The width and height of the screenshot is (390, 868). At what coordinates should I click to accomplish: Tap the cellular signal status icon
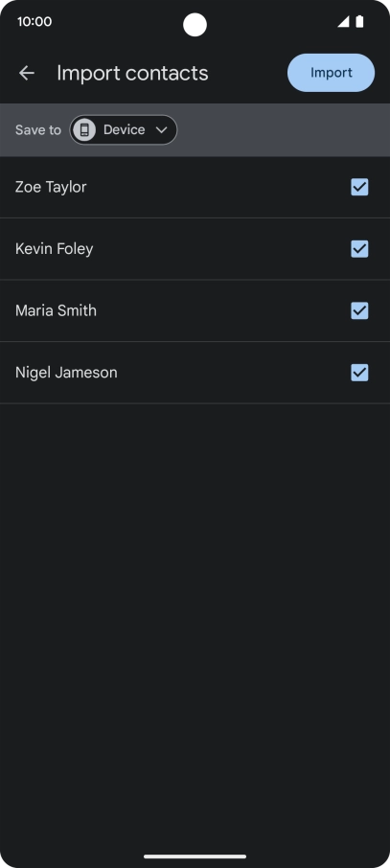(x=343, y=22)
